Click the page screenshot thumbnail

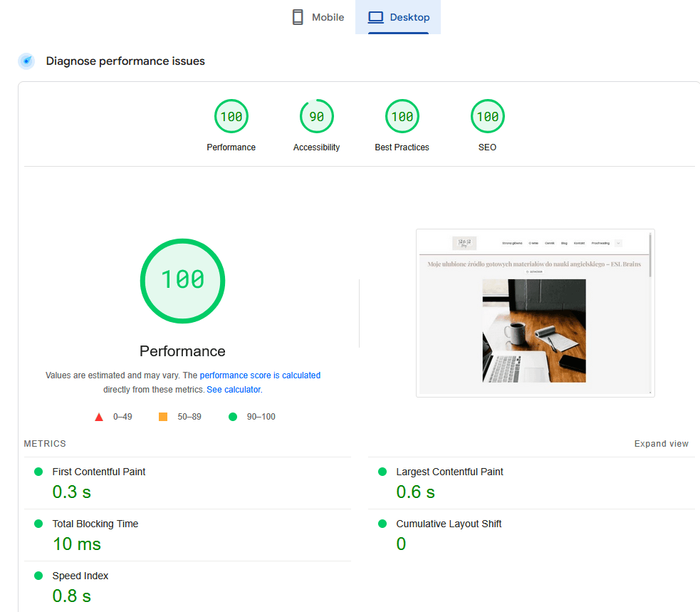pos(536,313)
